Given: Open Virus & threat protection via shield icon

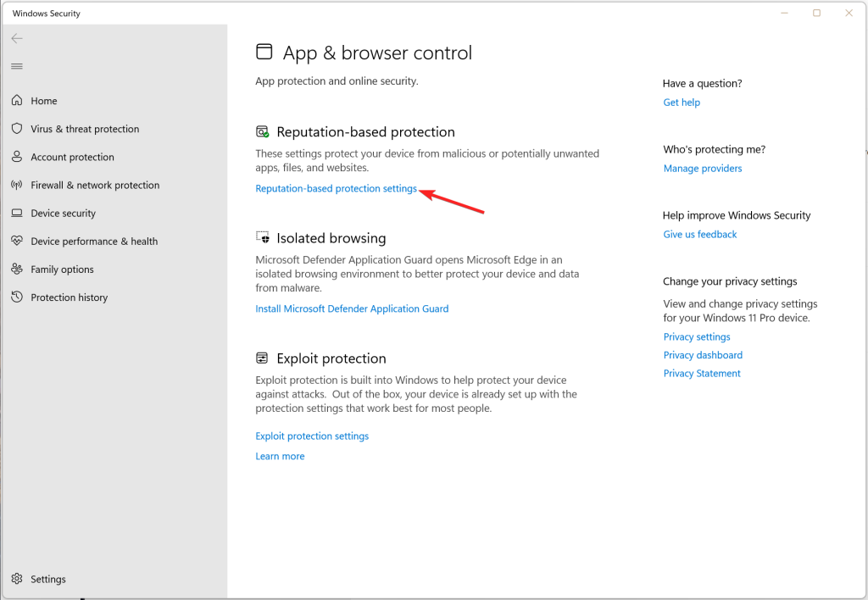Looking at the screenshot, I should 17,129.
